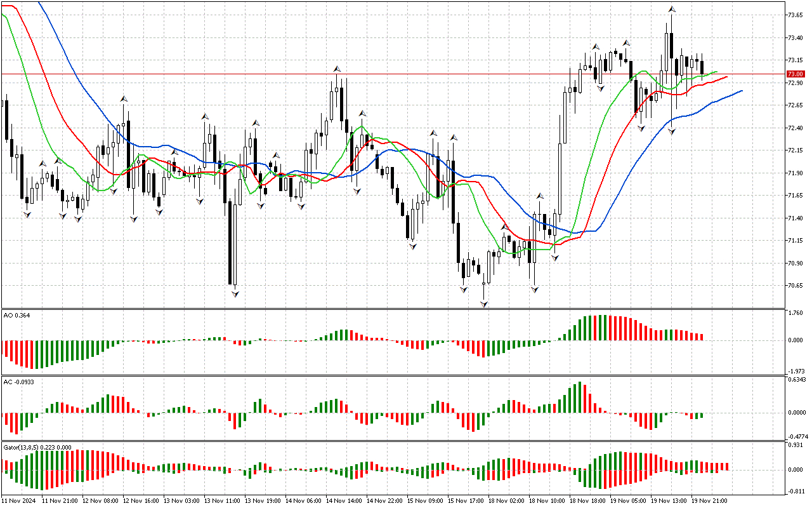Image resolution: width=812 pixels, height=508 pixels.
Task: Click the 19 Nov 05:00 time label
Action: [629, 501]
